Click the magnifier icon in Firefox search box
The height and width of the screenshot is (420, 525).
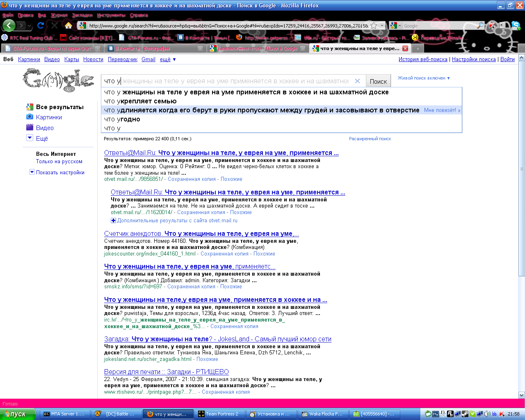pyautogui.click(x=480, y=25)
